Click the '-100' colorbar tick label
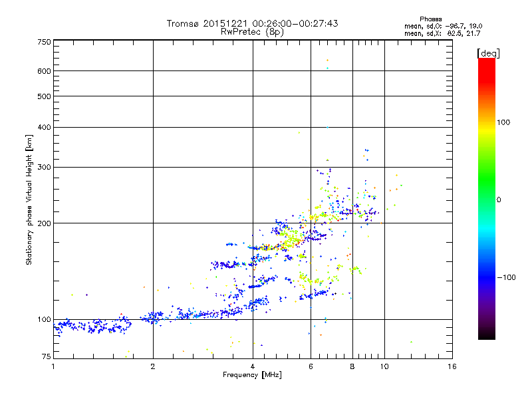This screenshot has height=399, width=532. [x=506, y=277]
